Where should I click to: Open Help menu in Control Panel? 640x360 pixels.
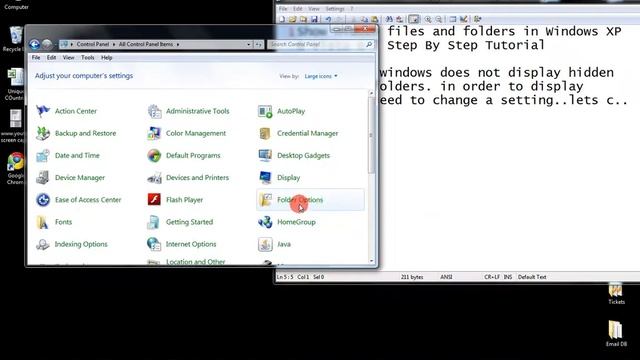[x=107, y=58]
